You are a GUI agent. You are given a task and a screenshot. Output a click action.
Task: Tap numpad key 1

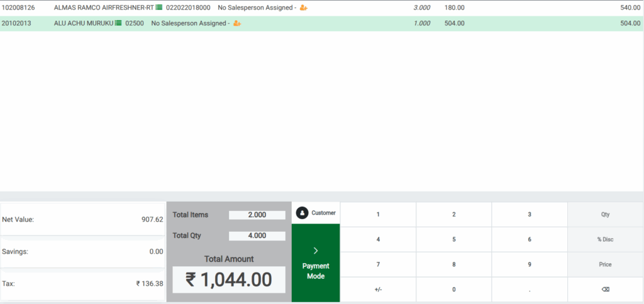point(378,214)
